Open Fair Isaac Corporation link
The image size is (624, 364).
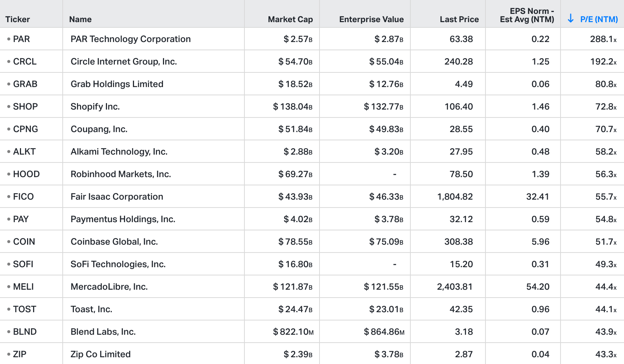(x=117, y=197)
